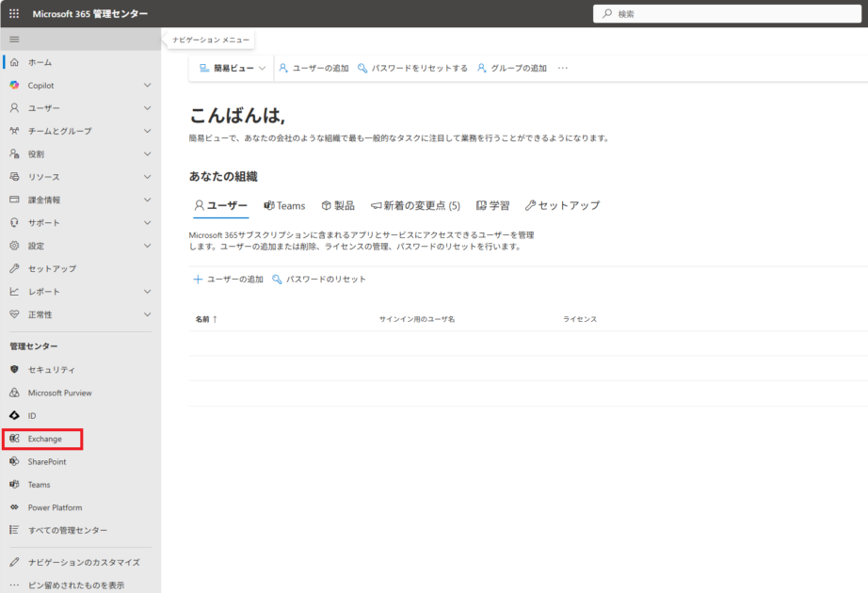This screenshot has height=593, width=868.
Task: Select the ユーザー tab under あなたの組織
Action: point(220,205)
